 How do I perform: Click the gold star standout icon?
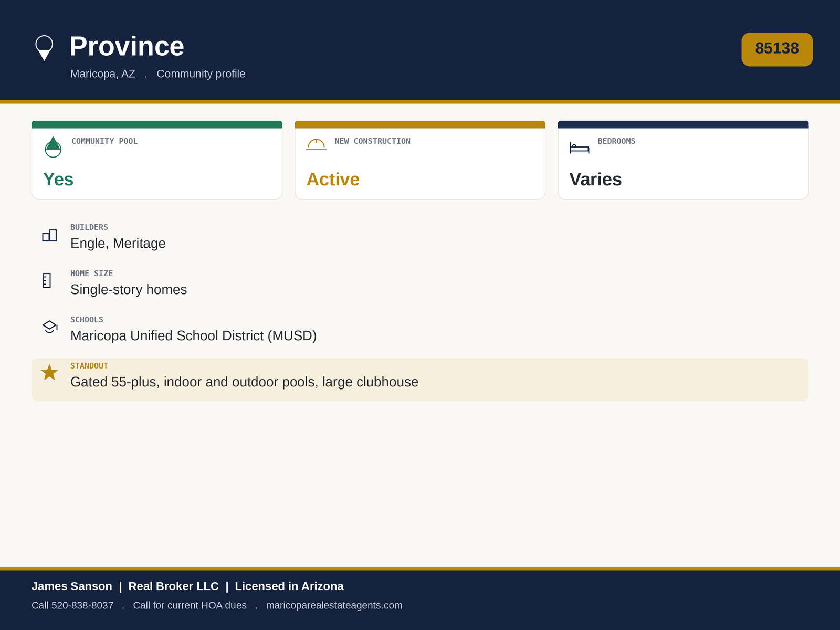coord(49,372)
